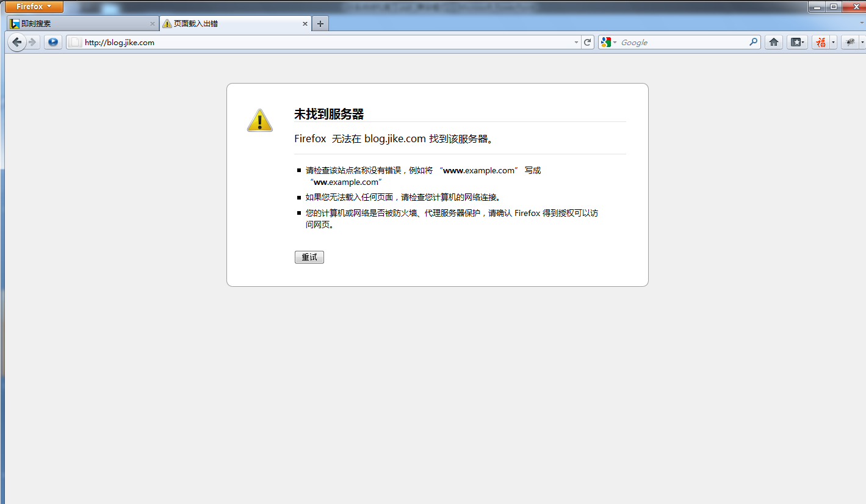Reload the current page
This screenshot has height=504, width=866.
(x=588, y=42)
